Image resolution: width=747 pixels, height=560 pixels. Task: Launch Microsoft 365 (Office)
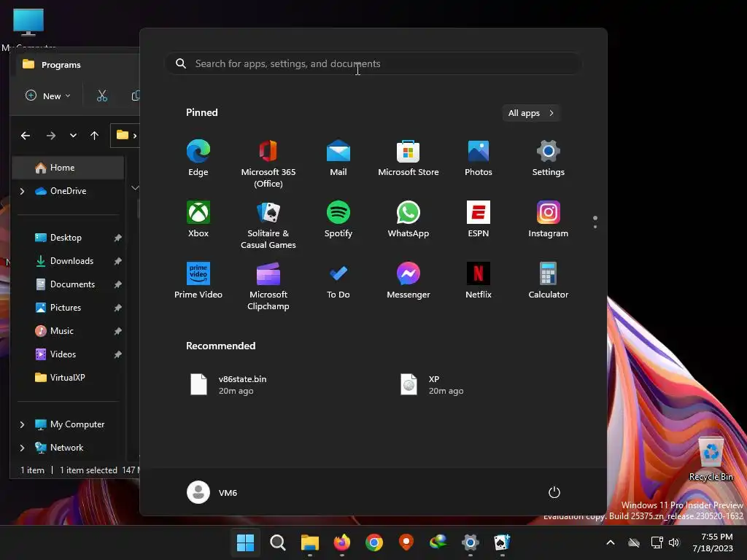pyautogui.click(x=268, y=163)
